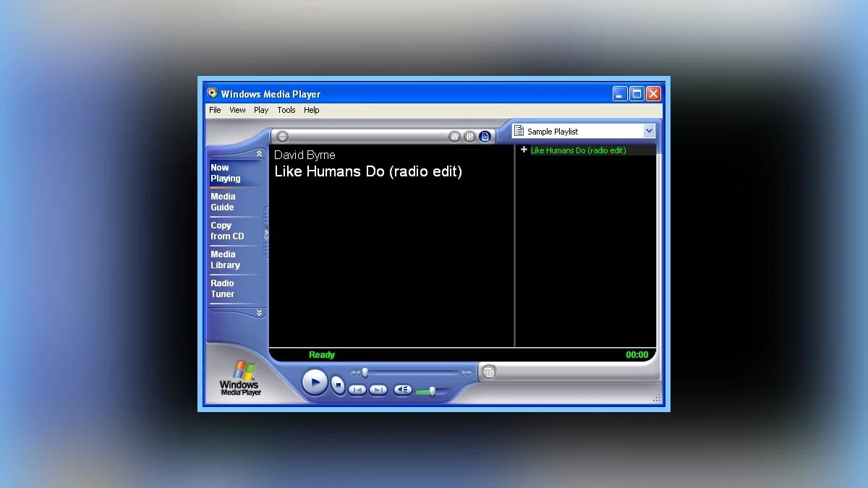The image size is (868, 488).
Task: Select Like Humans Do in the playlist
Action: click(x=578, y=150)
